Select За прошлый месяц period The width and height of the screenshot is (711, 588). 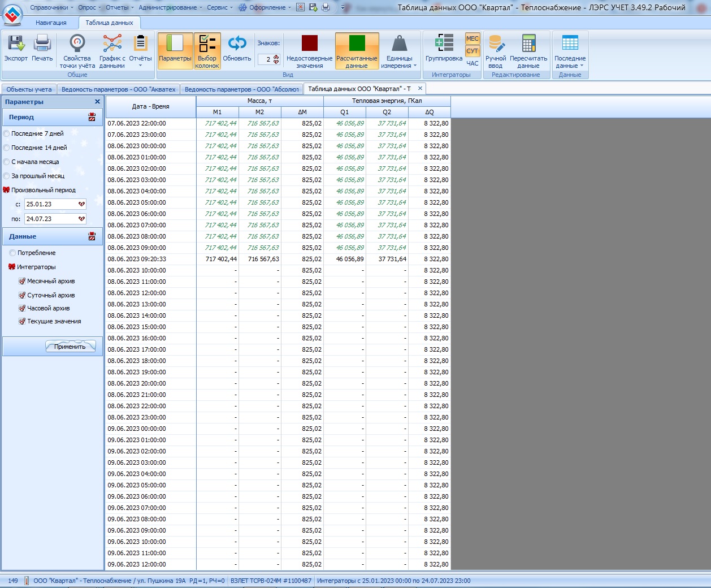[34, 176]
